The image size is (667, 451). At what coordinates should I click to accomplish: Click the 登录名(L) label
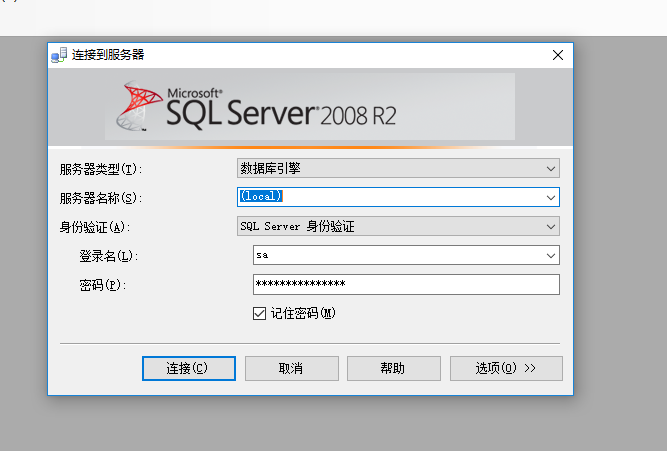[x=108, y=256]
